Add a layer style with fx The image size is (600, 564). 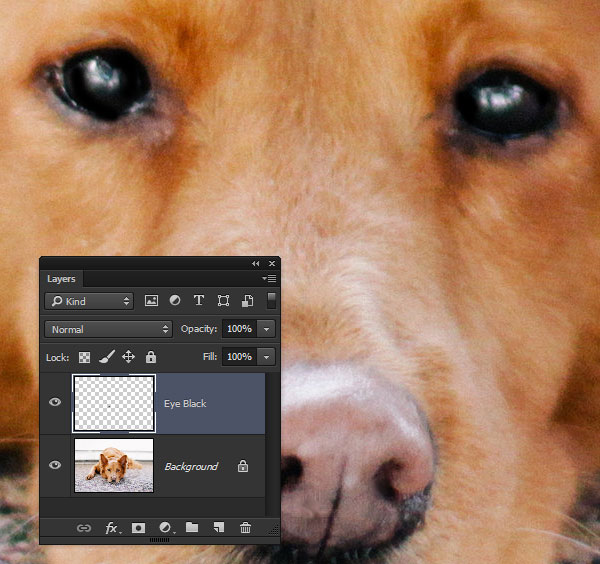tap(112, 528)
